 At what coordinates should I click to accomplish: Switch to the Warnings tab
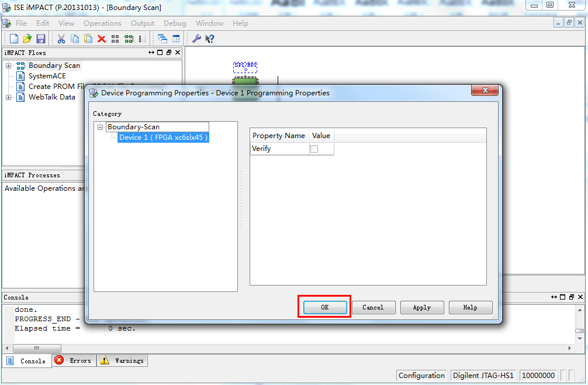click(122, 360)
